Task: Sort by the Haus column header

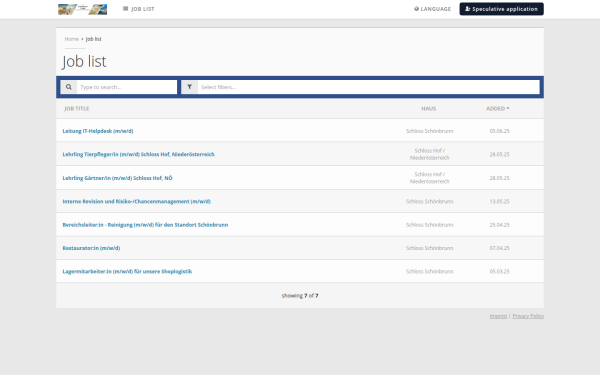Action: 429,109
